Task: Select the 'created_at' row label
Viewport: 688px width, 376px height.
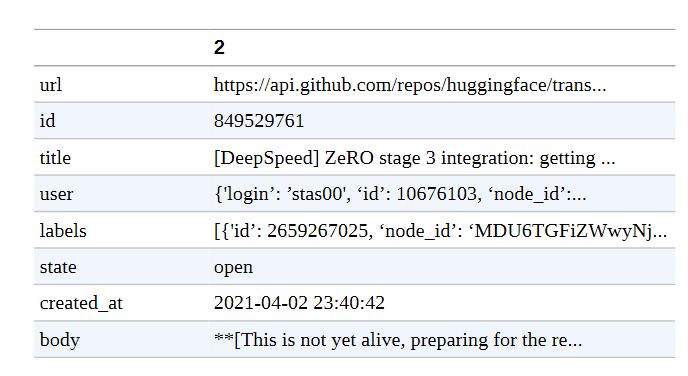Action: pos(81,303)
